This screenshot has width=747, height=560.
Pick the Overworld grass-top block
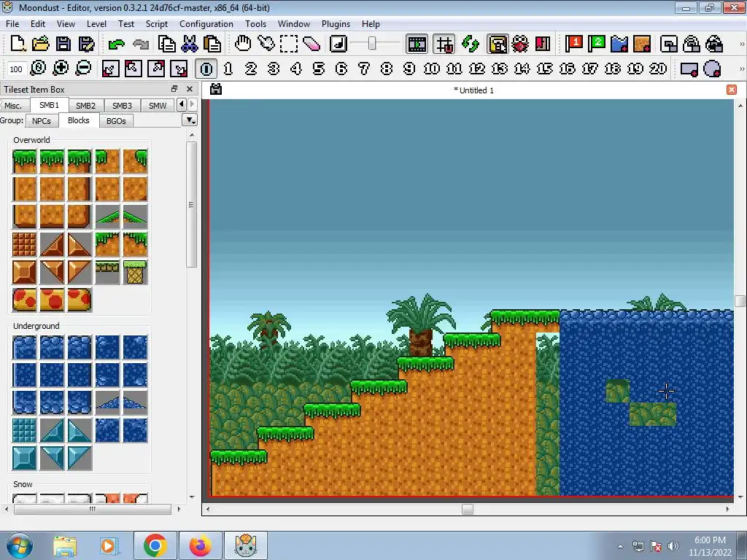(52, 161)
